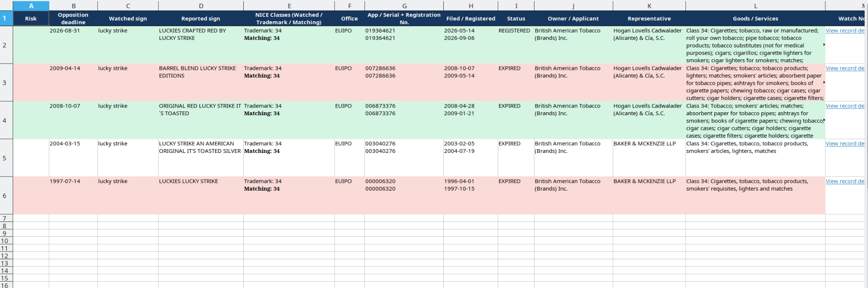Select EUIPO office cell in row 4
The width and height of the screenshot is (868, 288).
(350, 120)
